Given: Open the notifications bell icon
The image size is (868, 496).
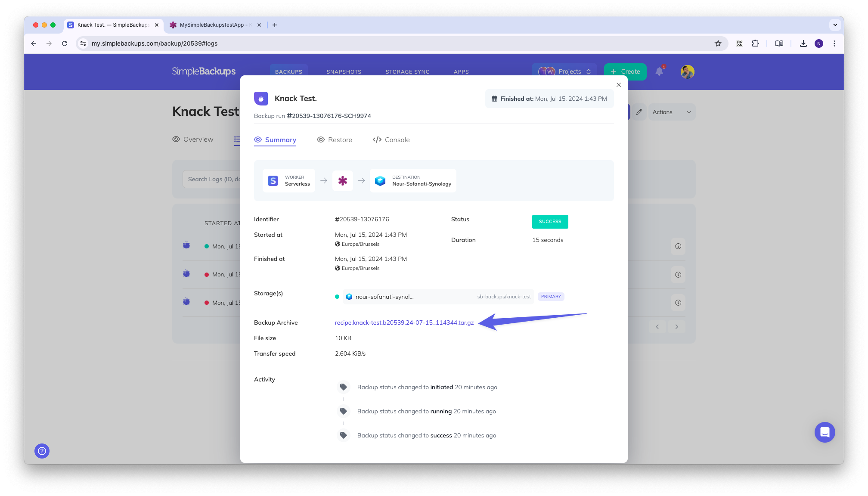Looking at the screenshot, I should (659, 71).
